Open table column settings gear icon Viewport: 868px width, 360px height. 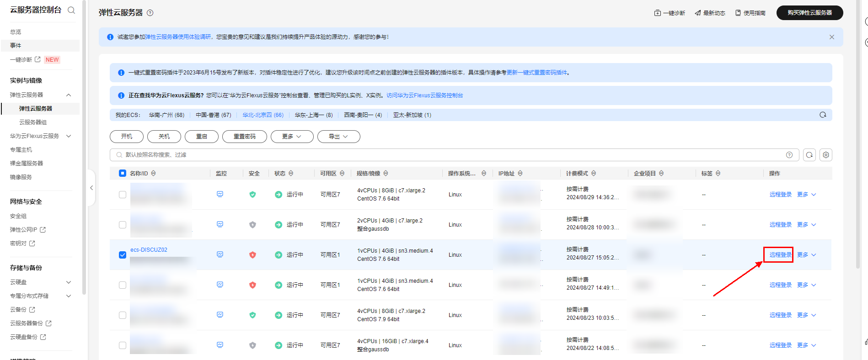point(826,155)
